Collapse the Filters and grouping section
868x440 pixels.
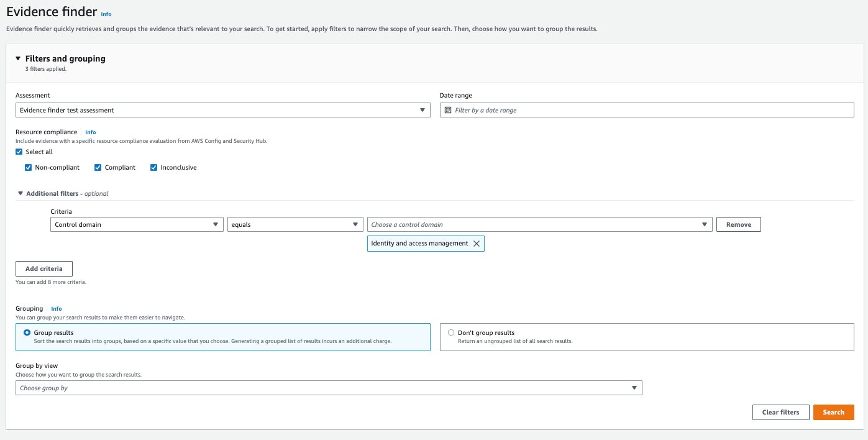pos(17,58)
